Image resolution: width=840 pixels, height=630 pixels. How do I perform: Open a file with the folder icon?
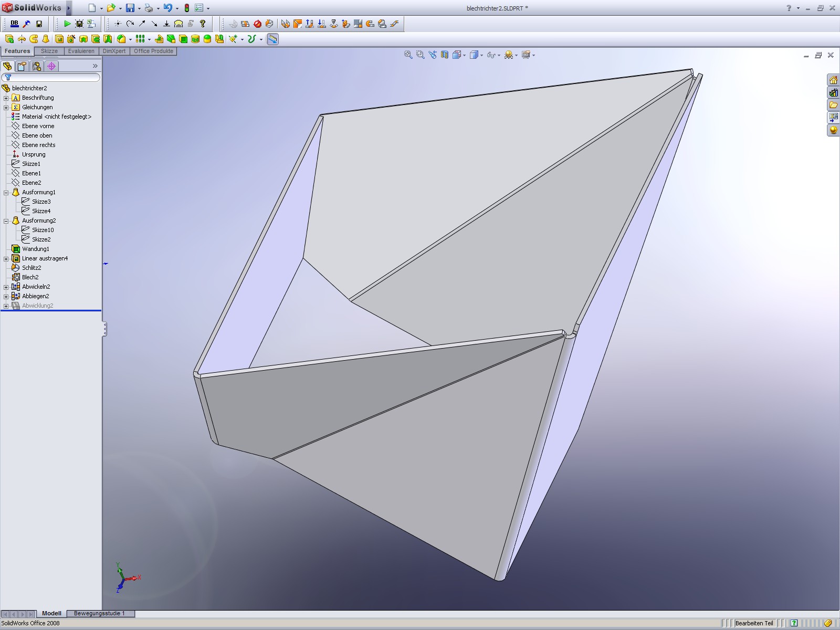point(111,8)
